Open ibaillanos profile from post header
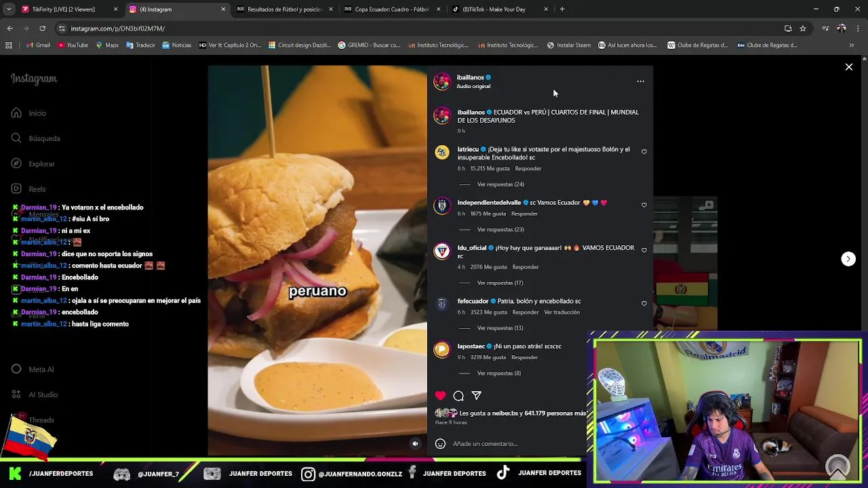Viewport: 868px width, 488px height. [x=470, y=77]
